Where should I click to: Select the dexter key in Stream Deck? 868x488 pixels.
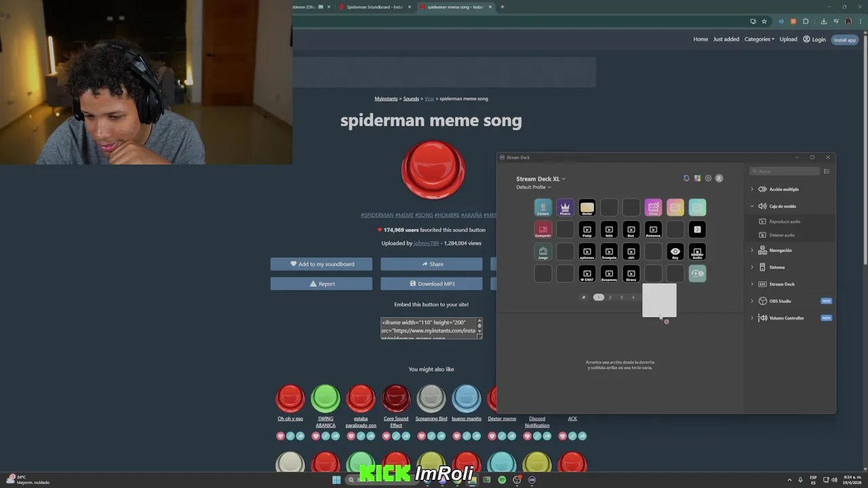coord(587,207)
